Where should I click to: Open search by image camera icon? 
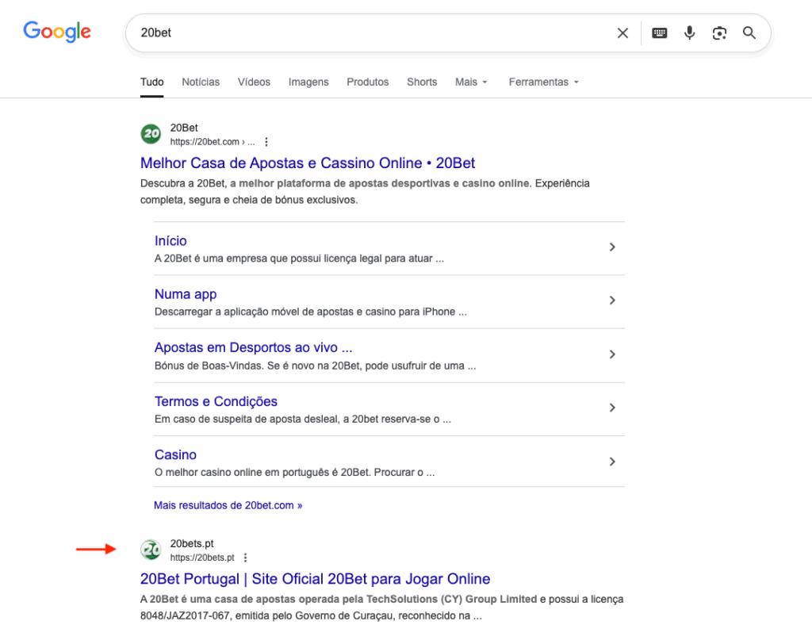pos(719,33)
